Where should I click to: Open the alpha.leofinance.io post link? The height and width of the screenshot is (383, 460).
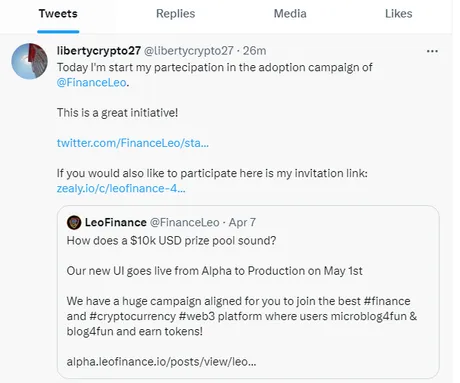[161, 361]
